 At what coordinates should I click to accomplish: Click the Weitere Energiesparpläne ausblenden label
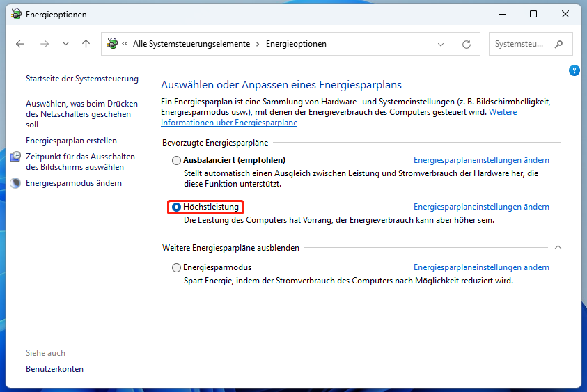pyautogui.click(x=230, y=248)
